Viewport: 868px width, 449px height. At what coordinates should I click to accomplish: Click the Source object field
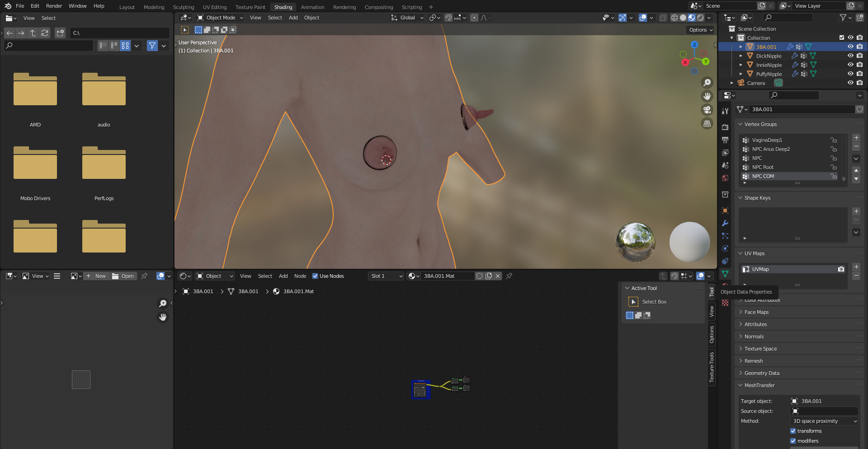(824, 411)
